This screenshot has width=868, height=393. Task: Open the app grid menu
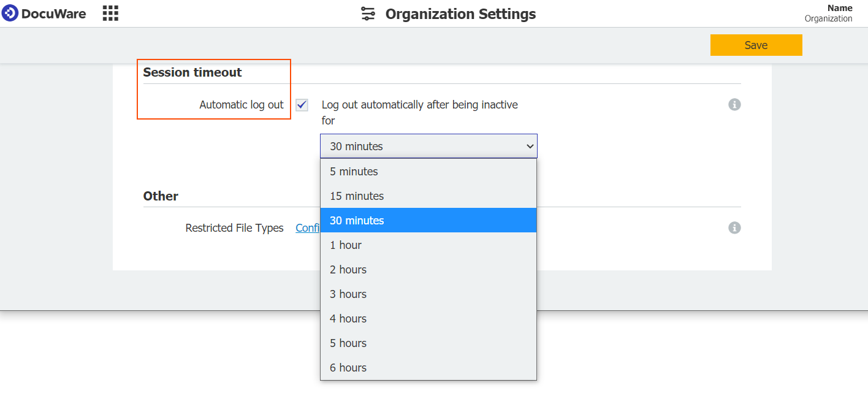point(110,13)
